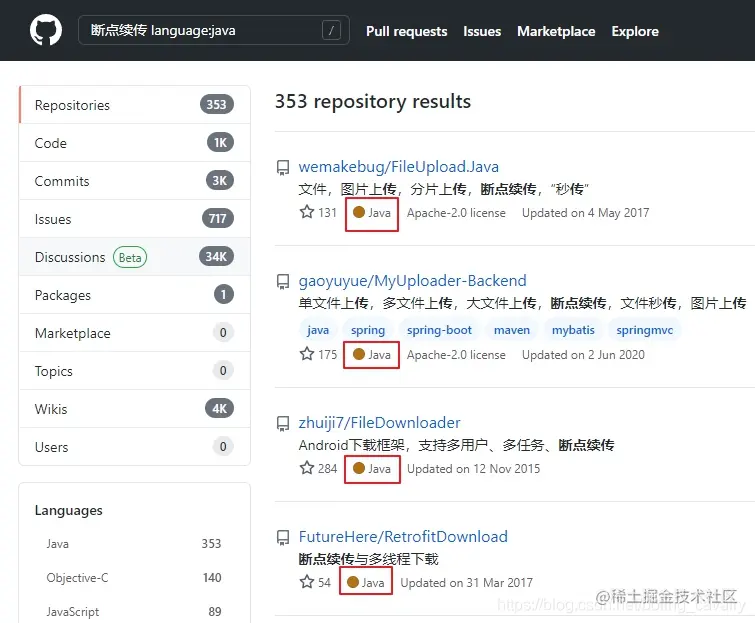Open the GitHub home logo

[46, 30]
